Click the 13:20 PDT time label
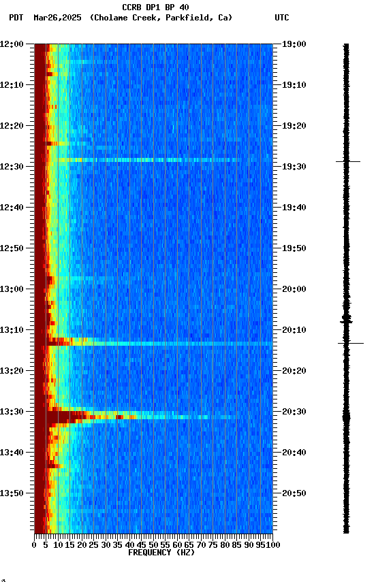376x588 pixels. [12, 372]
